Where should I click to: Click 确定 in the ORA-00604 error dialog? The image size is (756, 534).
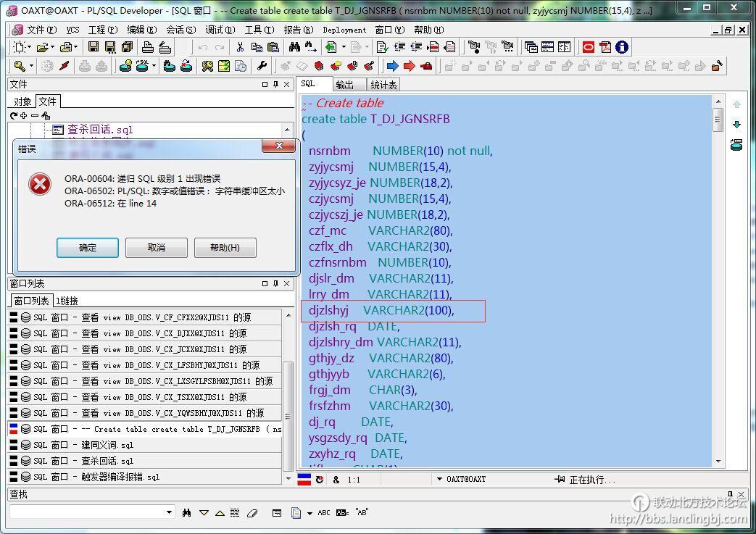tap(87, 247)
